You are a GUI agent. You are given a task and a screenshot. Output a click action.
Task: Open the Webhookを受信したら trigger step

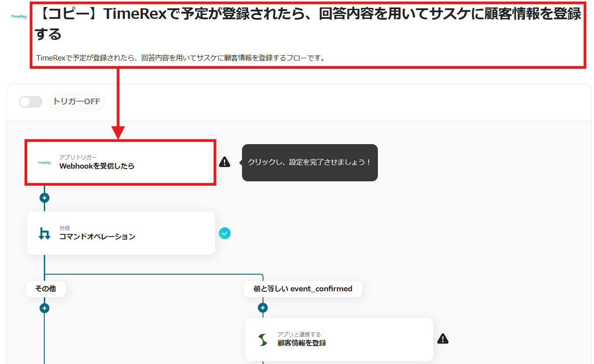(121, 163)
